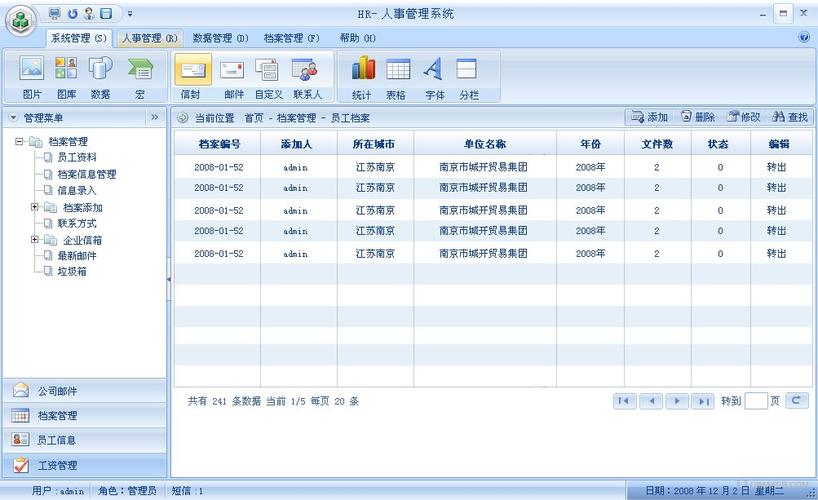818x500 pixels.
Task: Go to first page of records
Action: (624, 401)
